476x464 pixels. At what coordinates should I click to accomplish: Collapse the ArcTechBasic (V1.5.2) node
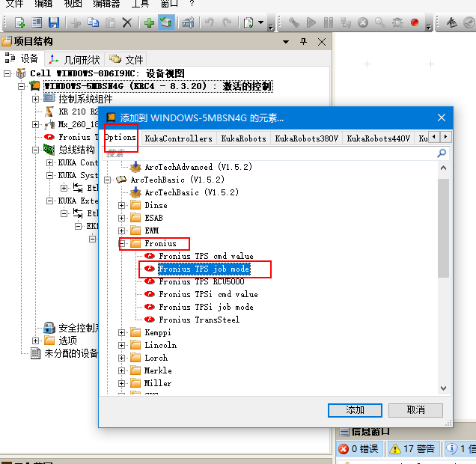point(107,180)
